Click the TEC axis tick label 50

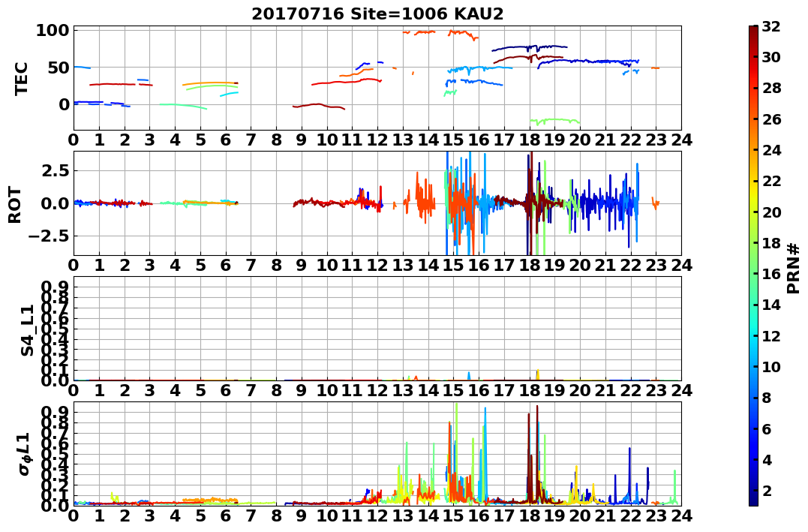[58, 68]
